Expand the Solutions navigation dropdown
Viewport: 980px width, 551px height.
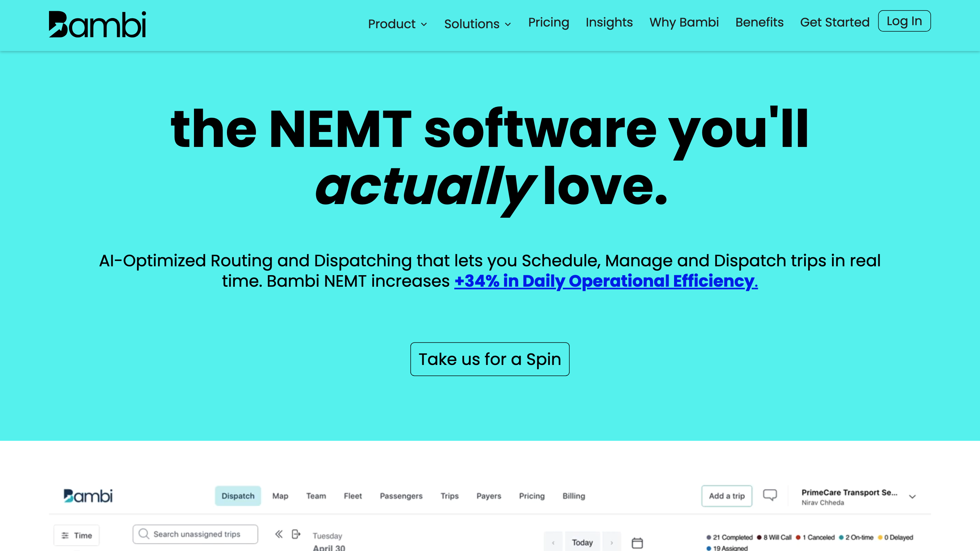(477, 23)
